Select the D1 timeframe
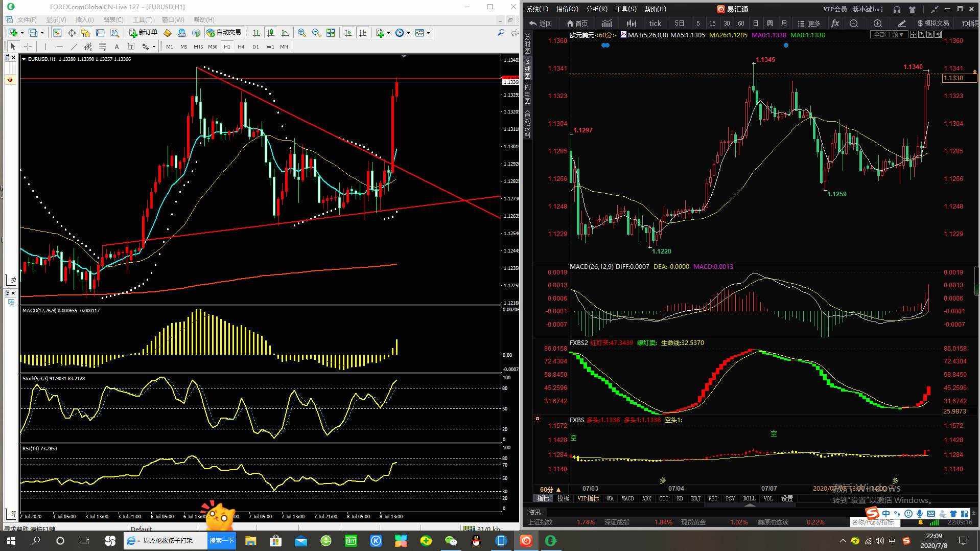This screenshot has width=980, height=551. pyautogui.click(x=255, y=47)
